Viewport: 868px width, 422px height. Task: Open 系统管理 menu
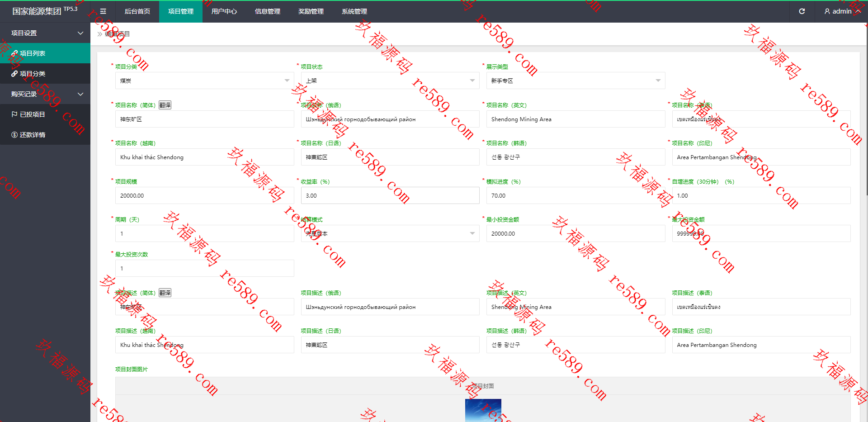click(354, 11)
